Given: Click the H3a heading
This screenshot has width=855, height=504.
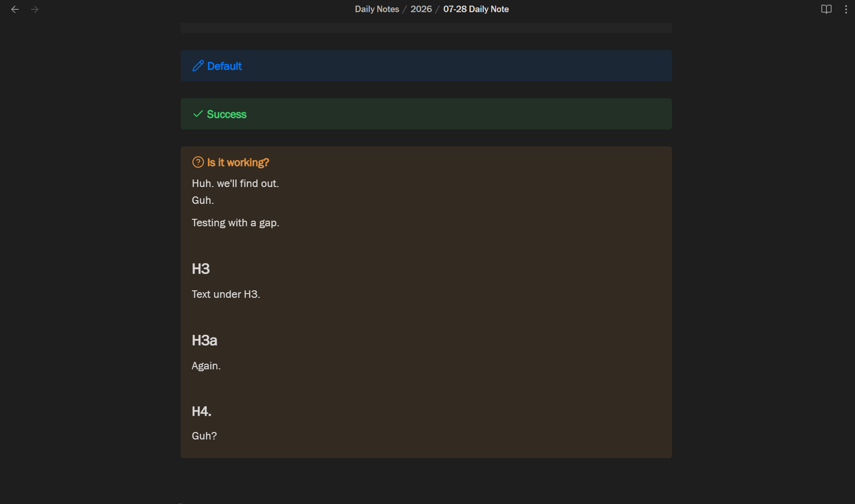Looking at the screenshot, I should (x=205, y=340).
